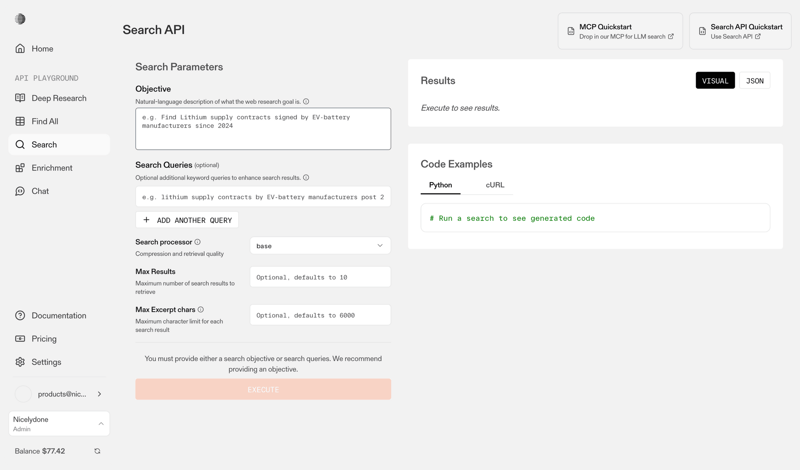This screenshot has height=470, width=800.
Task: Open Settings page
Action: [x=59, y=362]
